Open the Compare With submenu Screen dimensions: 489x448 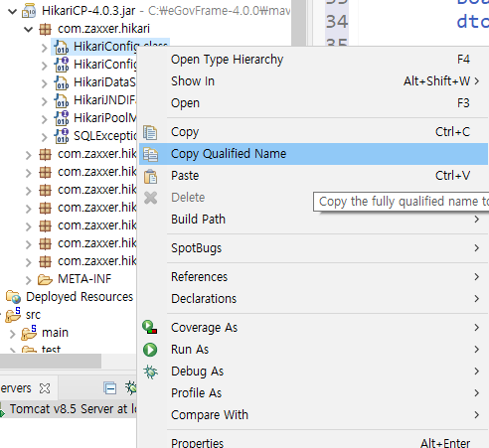coord(313,415)
